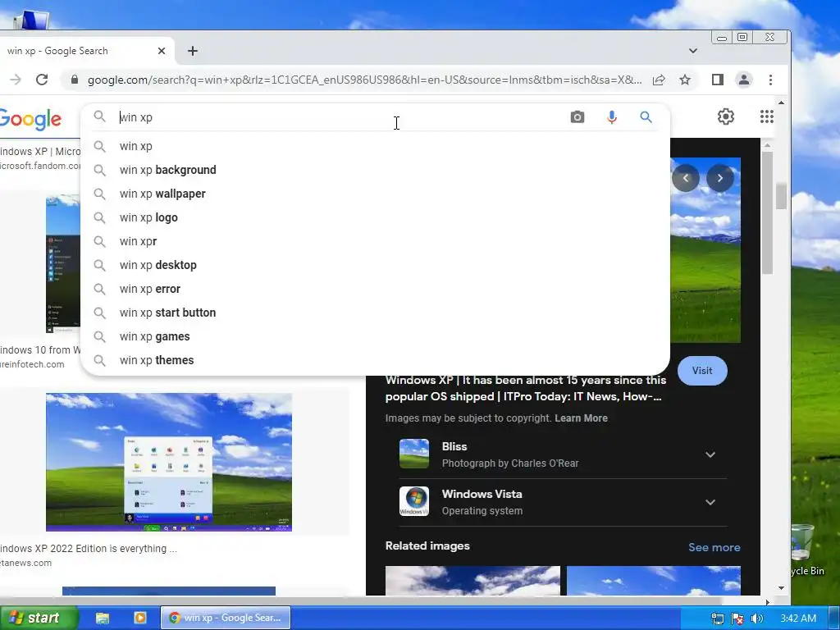Screen dimensions: 840x630
Task: Open Chrome's three-dot menu
Action: [x=770, y=80]
